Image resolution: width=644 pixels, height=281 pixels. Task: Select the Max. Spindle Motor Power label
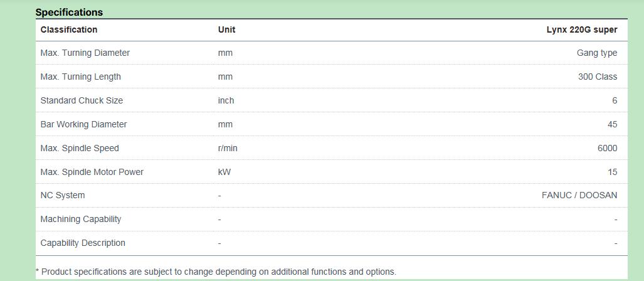(x=92, y=172)
